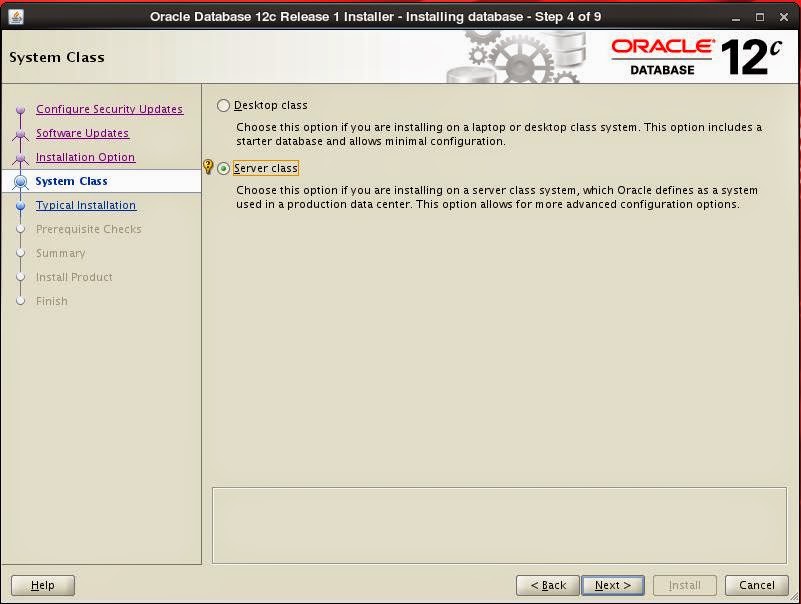Viewport: 801px width, 604px height.
Task: Click the Software Updates step bullet icon
Action: 20,134
